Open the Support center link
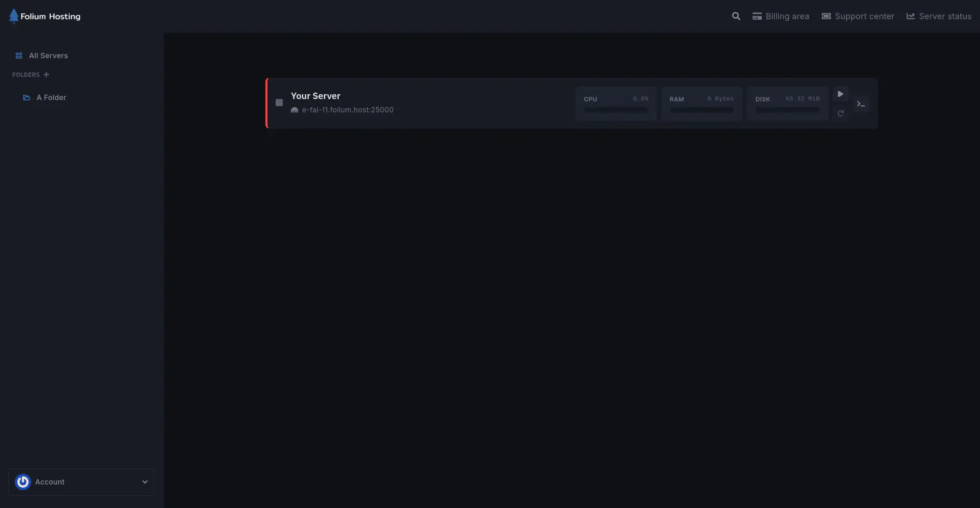Image resolution: width=980 pixels, height=508 pixels. pos(858,17)
